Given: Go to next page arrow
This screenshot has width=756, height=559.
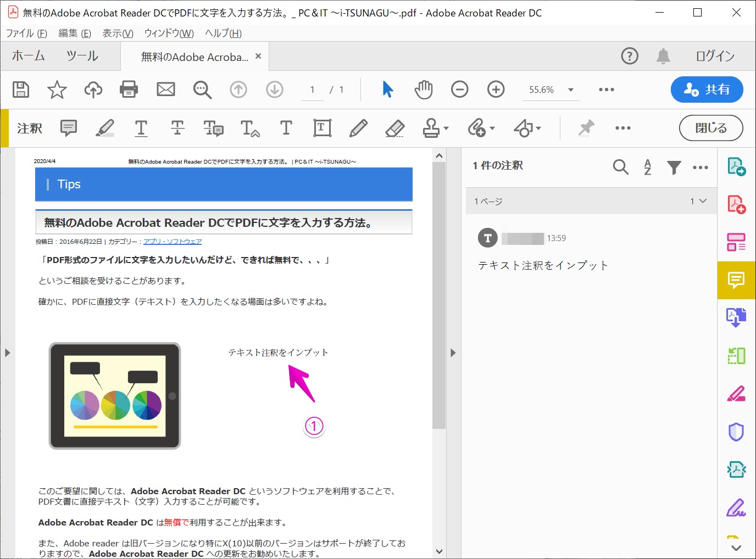Looking at the screenshot, I should [x=275, y=90].
